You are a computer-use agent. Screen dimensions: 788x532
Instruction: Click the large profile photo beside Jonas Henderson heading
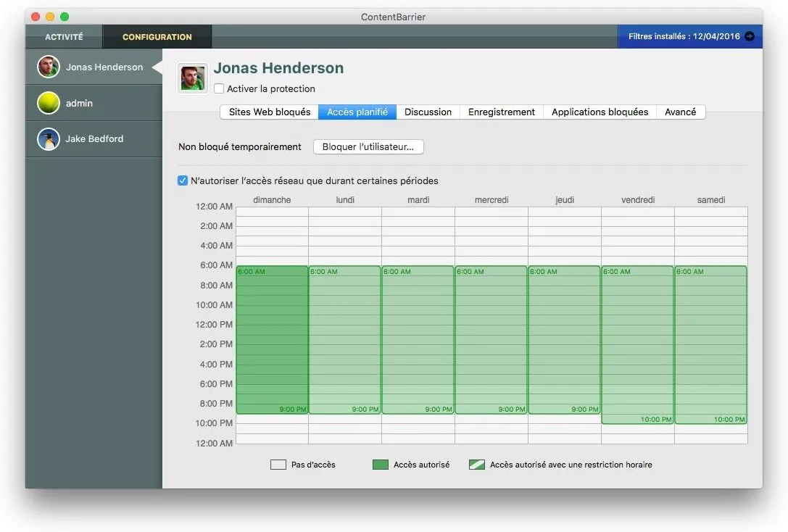coord(193,78)
